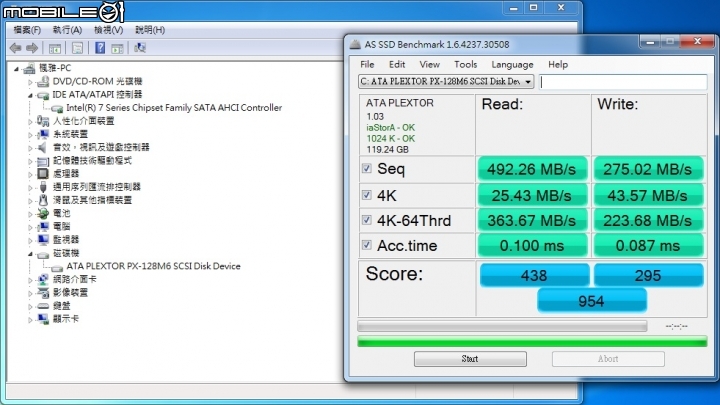Select the PLEXTOR PX-128M6 disk device icon
Viewport: 720px width, 405px height.
(57, 267)
